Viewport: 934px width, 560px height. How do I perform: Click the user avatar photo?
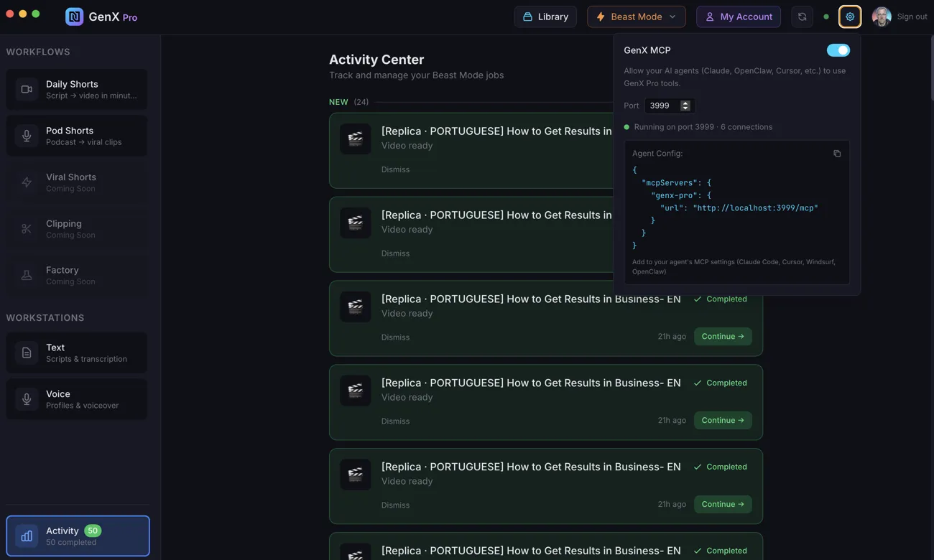pos(881,17)
